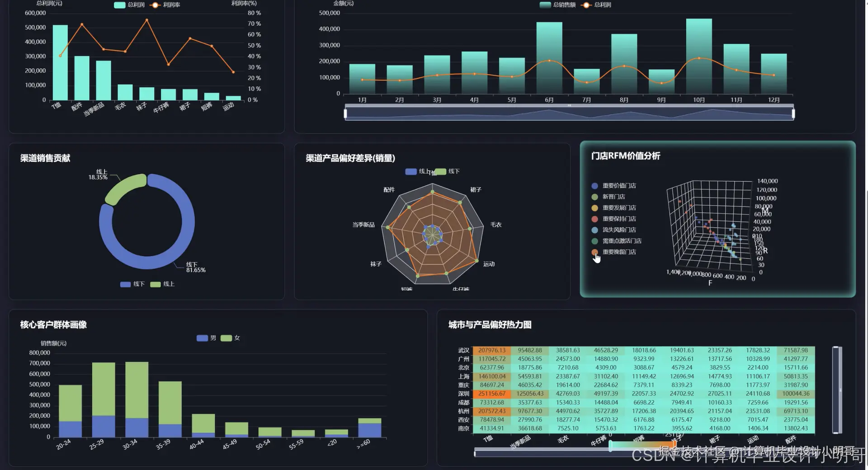Click heatmap color range handle

click(611, 446)
